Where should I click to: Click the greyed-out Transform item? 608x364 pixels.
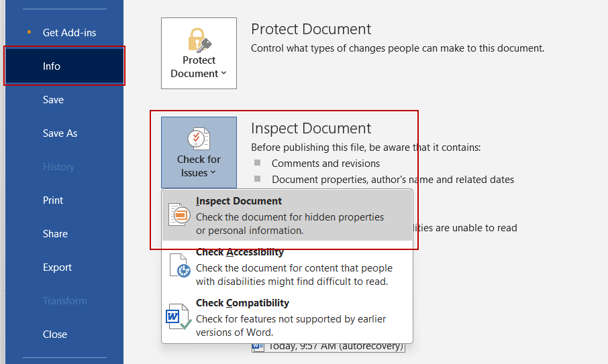(x=65, y=301)
